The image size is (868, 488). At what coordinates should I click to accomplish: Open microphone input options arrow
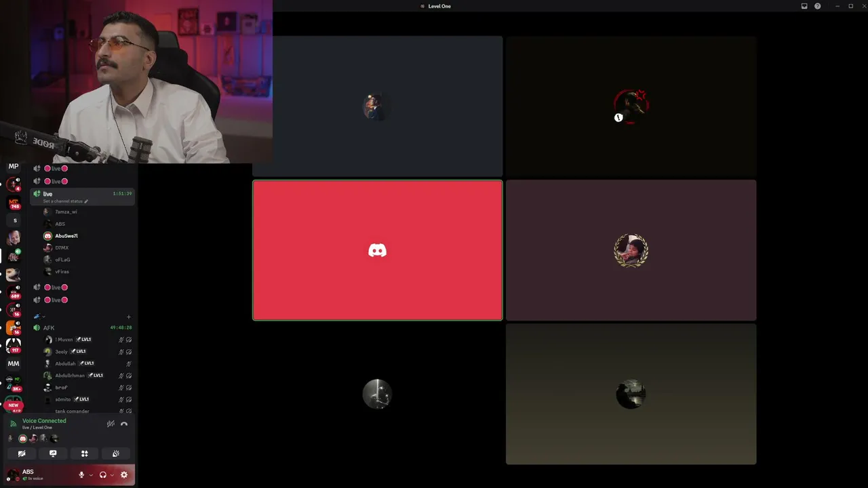(91, 475)
